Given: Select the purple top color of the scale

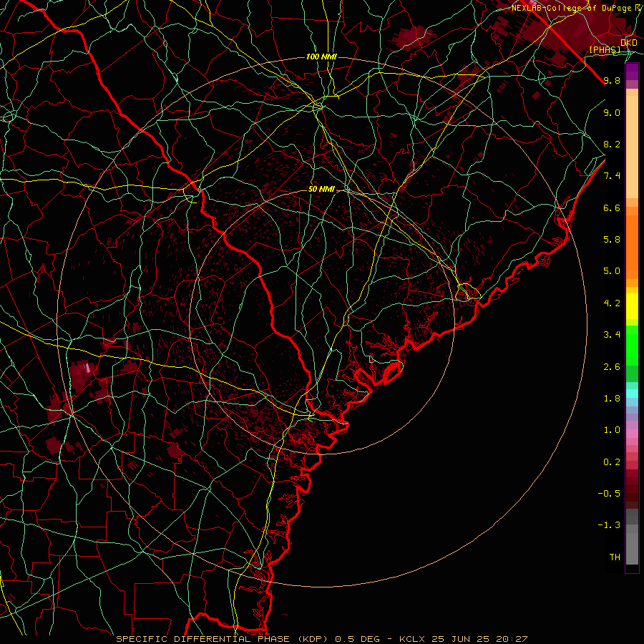Looking at the screenshot, I should tap(632, 71).
